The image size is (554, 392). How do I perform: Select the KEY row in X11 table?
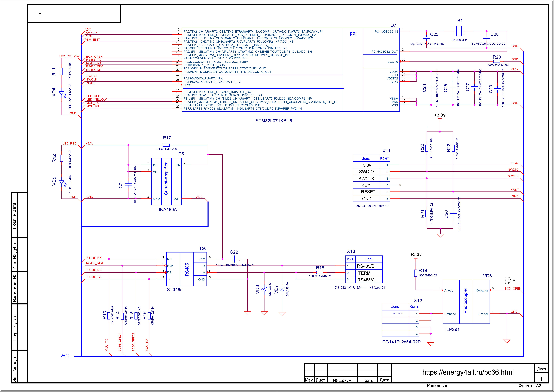[371, 185]
